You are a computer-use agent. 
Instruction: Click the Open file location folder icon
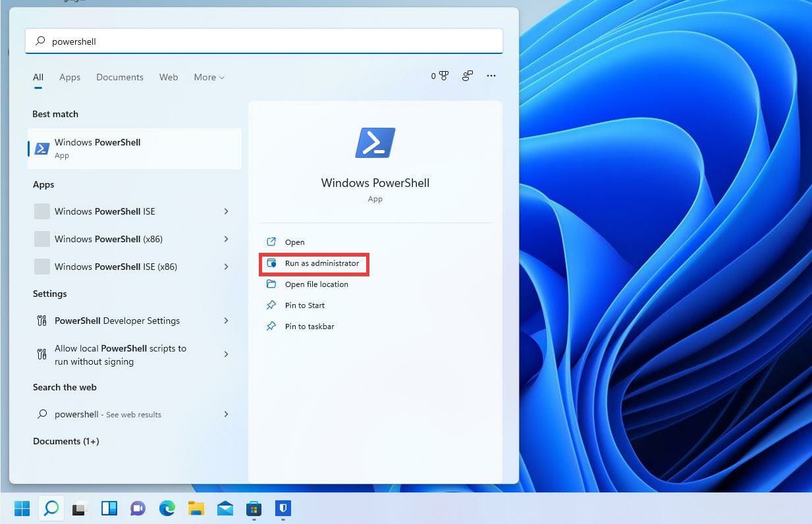[271, 284]
